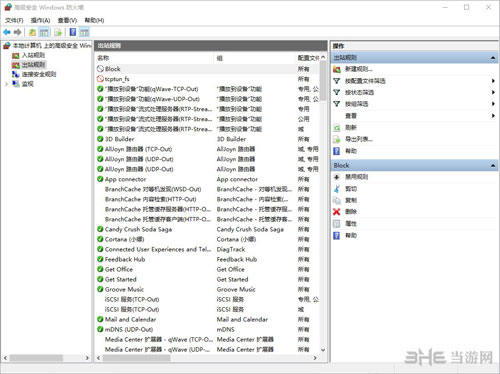500x374 pixels.
Task: Toggle the show/hide action pane toolbar icon
Action: (x=84, y=32)
